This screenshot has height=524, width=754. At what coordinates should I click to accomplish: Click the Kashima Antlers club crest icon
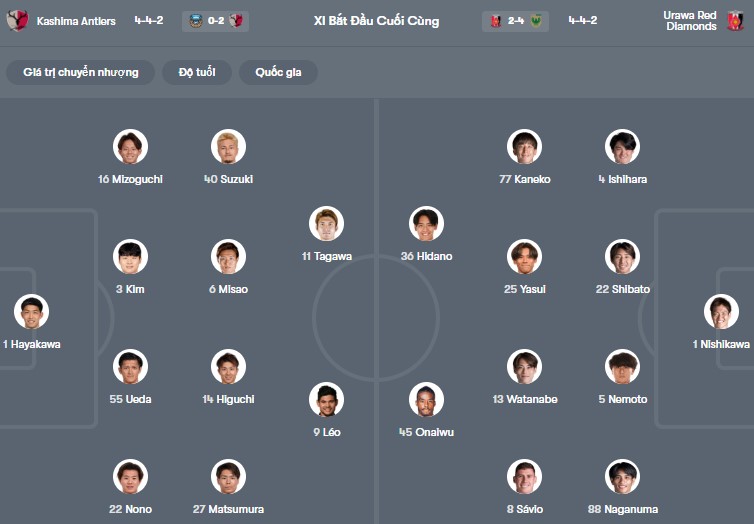(17, 21)
